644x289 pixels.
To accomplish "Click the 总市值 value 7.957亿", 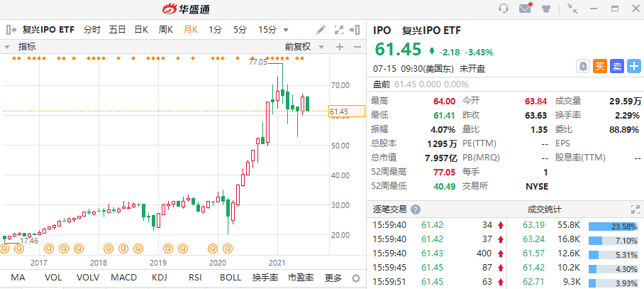I will 440,158.
